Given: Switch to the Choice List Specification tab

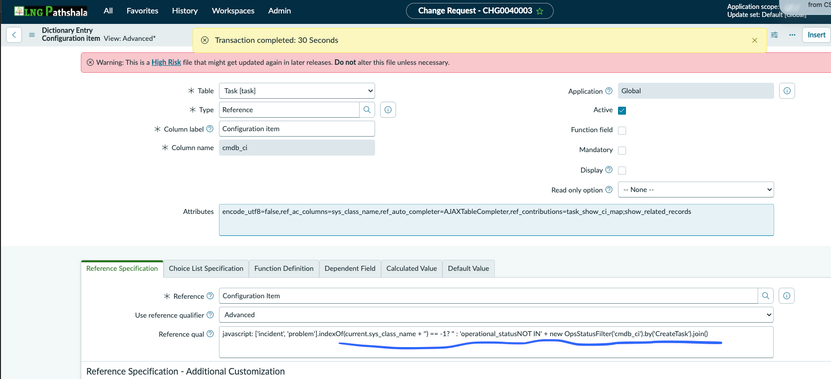Looking at the screenshot, I should pos(206,268).
